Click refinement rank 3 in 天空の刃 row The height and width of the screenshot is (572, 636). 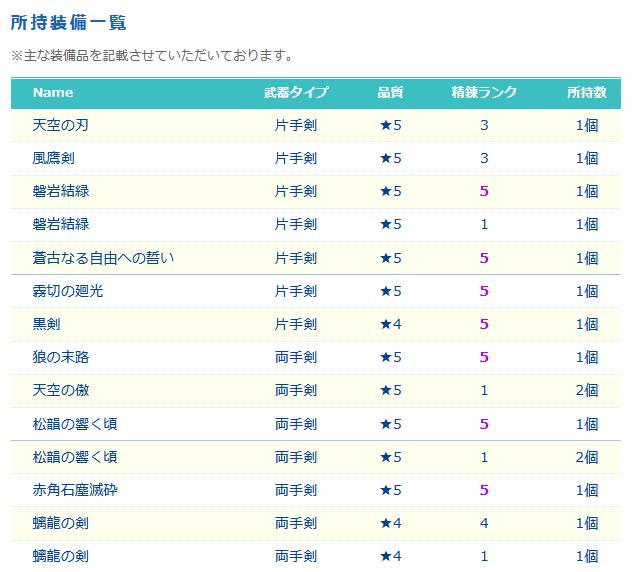pyautogui.click(x=484, y=125)
